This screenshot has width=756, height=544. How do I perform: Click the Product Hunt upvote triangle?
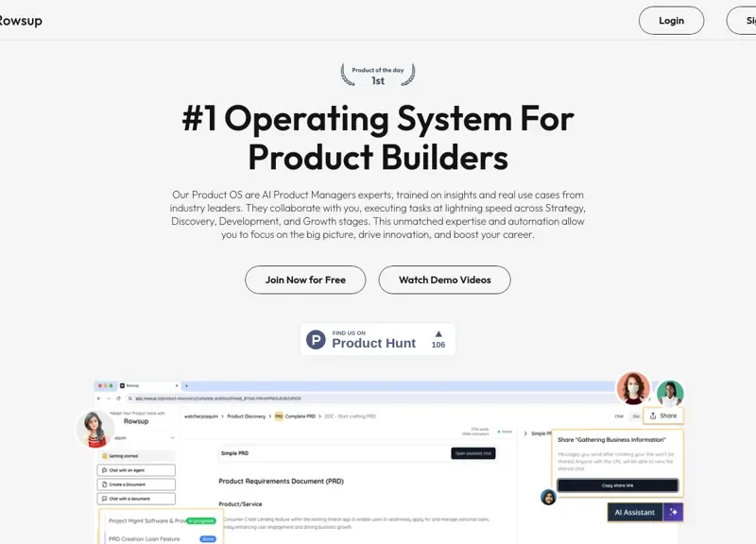click(x=438, y=333)
